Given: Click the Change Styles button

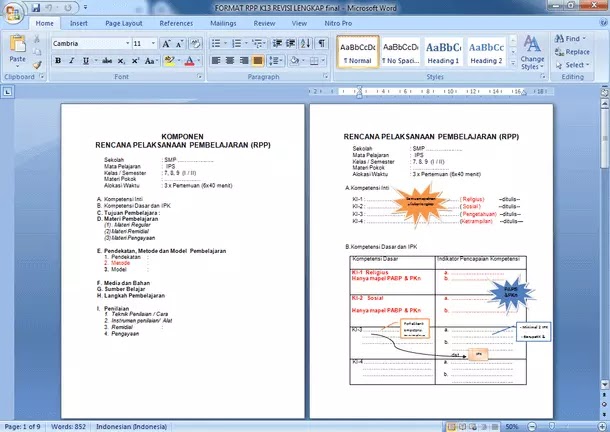Looking at the screenshot, I should click(532, 52).
